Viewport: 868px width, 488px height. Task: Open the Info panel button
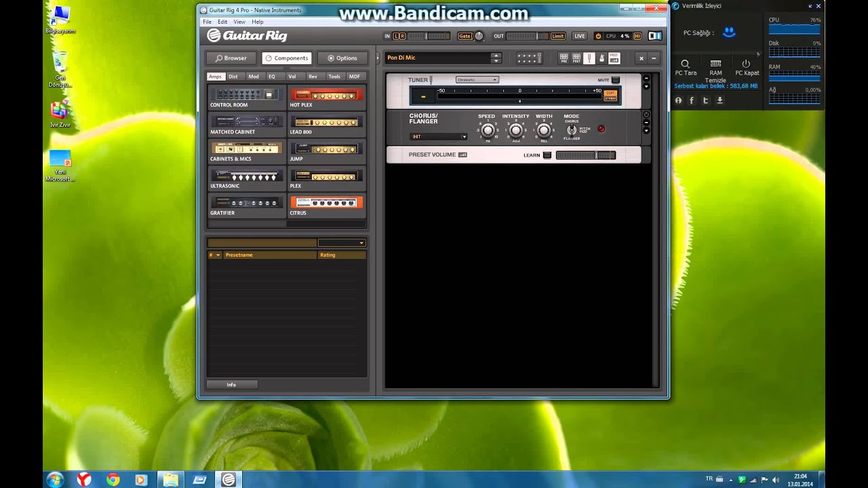(x=231, y=385)
